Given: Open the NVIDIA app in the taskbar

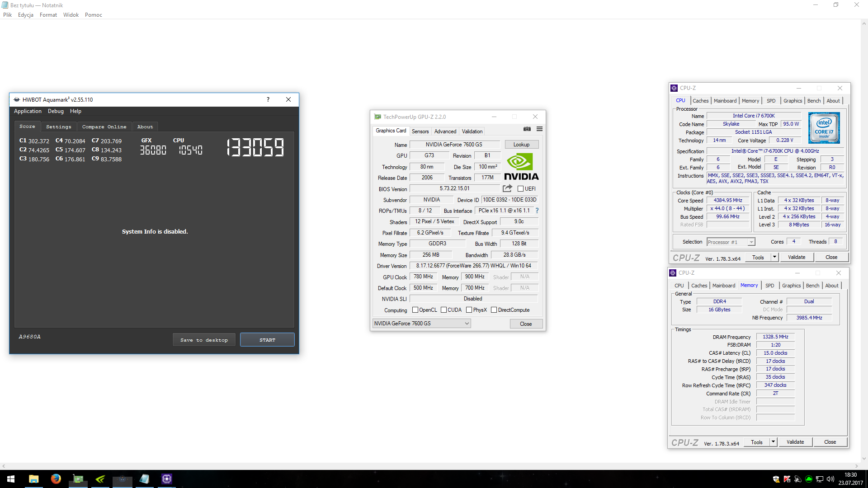Looking at the screenshot, I should coord(100,479).
